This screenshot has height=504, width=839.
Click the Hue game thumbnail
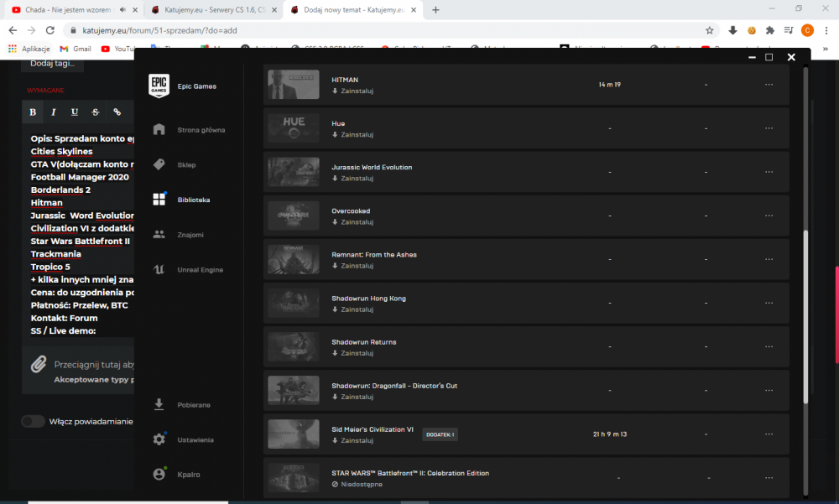(x=293, y=128)
